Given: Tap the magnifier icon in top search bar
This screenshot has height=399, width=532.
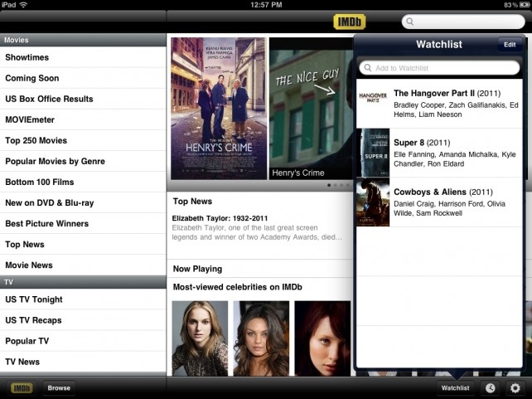Looking at the screenshot, I should point(410,22).
